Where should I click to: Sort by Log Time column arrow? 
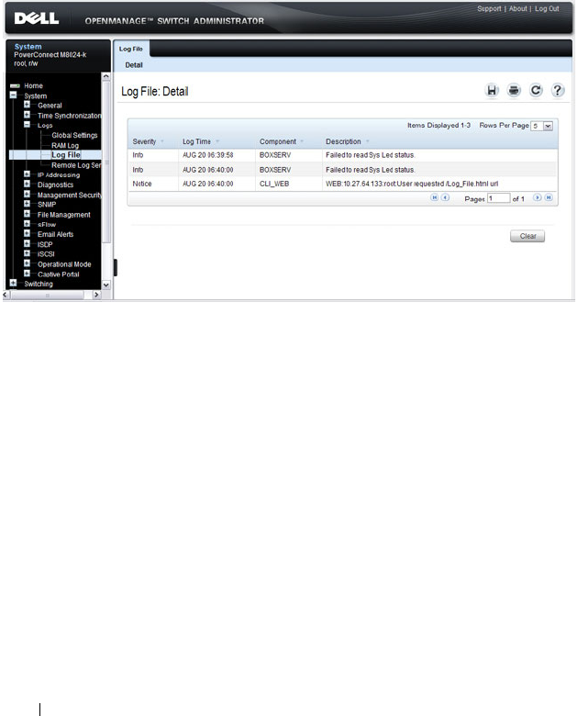coord(217,141)
